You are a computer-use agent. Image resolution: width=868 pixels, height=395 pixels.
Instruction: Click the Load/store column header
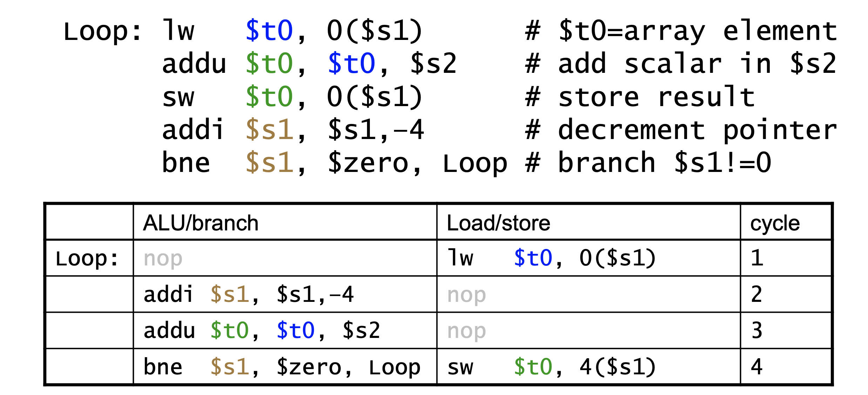click(498, 223)
